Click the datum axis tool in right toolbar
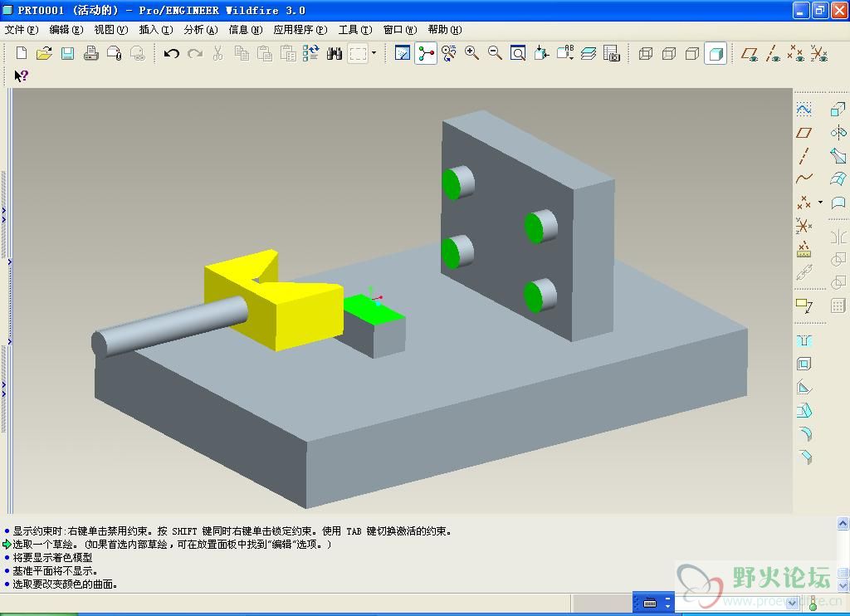This screenshot has height=616, width=850. [x=804, y=155]
